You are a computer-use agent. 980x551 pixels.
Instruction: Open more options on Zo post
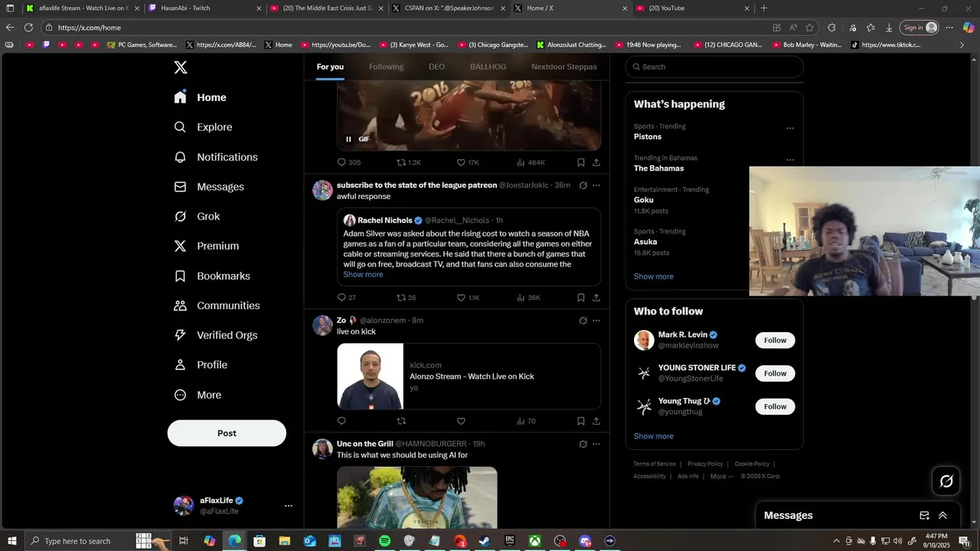point(596,321)
